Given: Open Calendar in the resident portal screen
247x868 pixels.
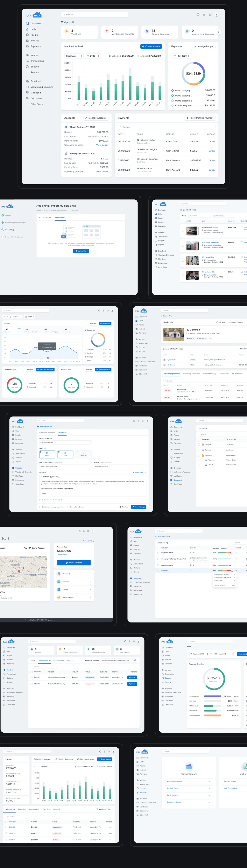Looking at the screenshot, I should click(74, 582).
